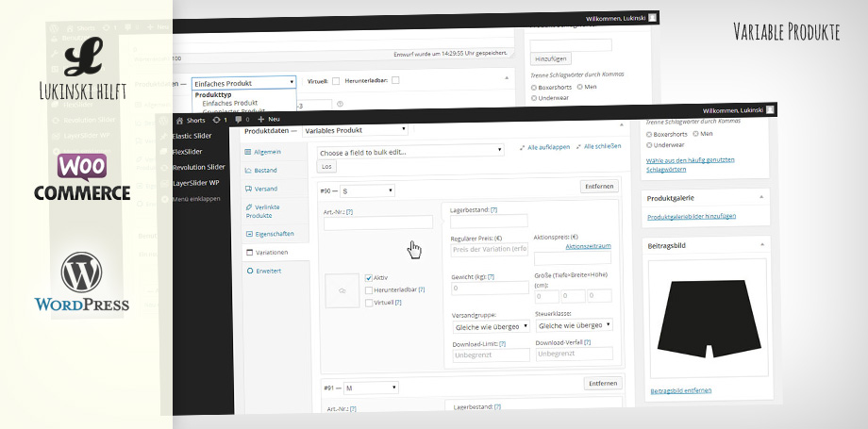
Task: Open the comments bubble icon showing 0
Action: [x=239, y=119]
